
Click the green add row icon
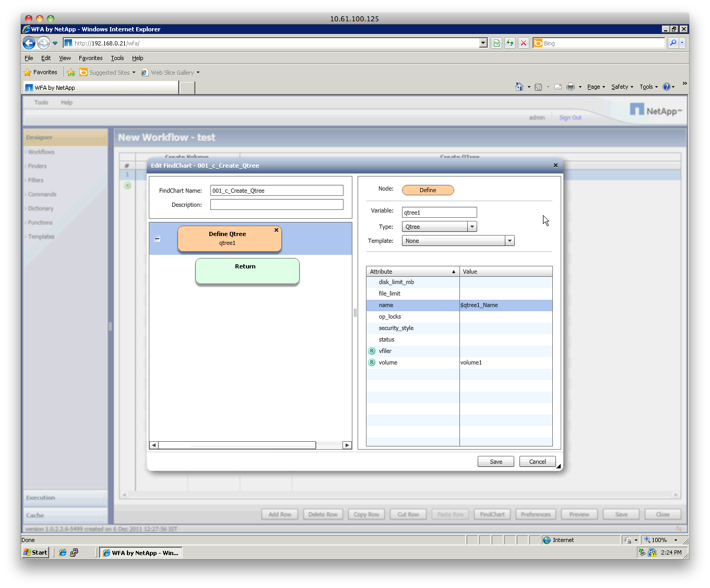click(127, 185)
